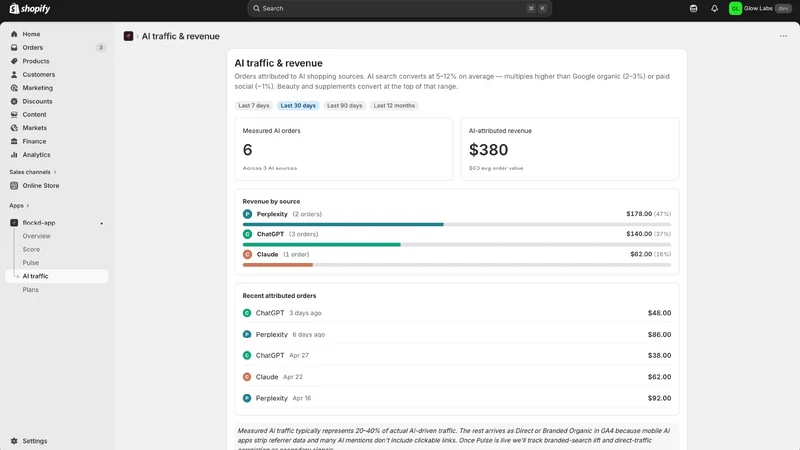Image resolution: width=800 pixels, height=450 pixels.
Task: Select the Last 30 days filter
Action: point(298,106)
